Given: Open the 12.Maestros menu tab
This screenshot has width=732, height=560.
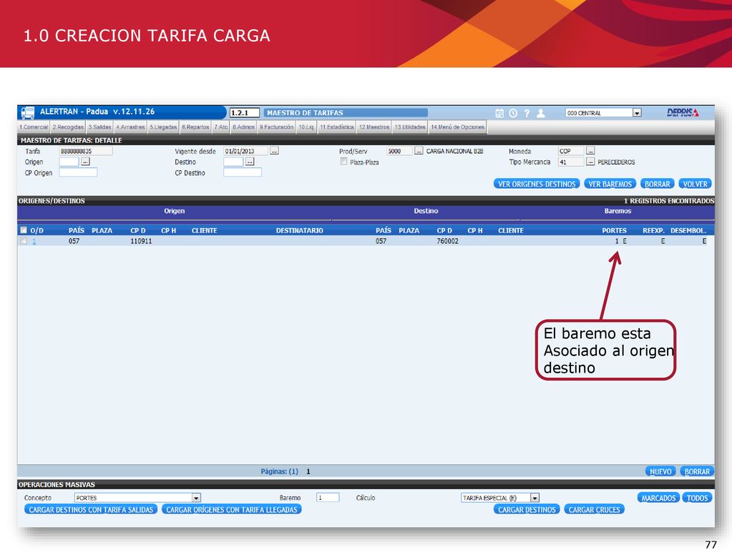Looking at the screenshot, I should [x=374, y=127].
